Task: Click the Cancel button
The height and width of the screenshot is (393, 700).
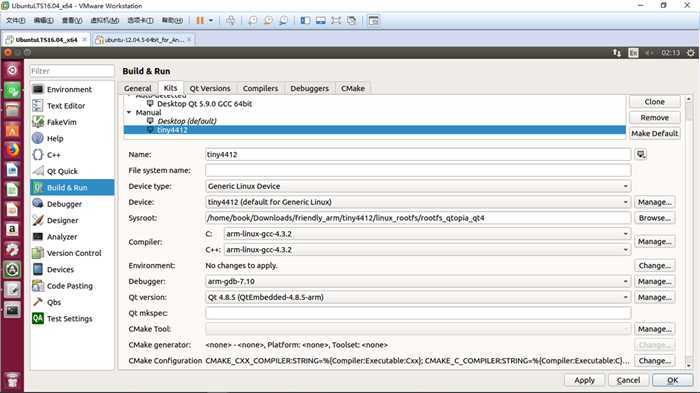Action: tap(628, 380)
